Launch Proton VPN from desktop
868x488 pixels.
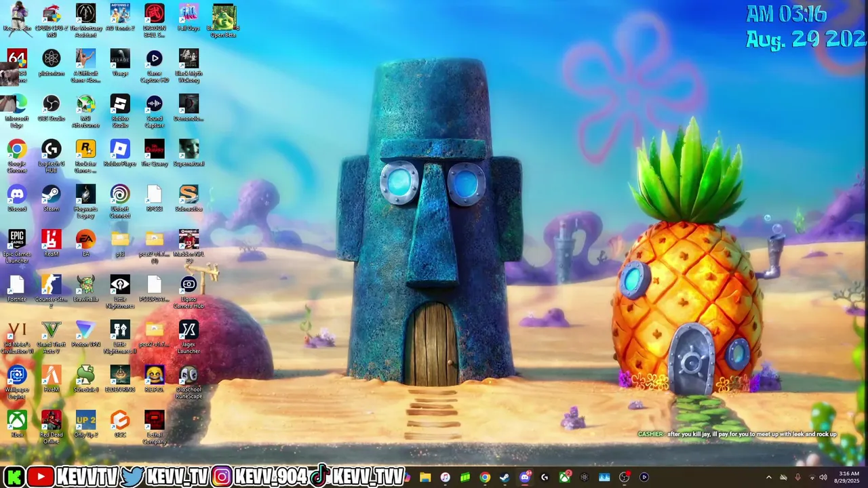click(x=85, y=334)
